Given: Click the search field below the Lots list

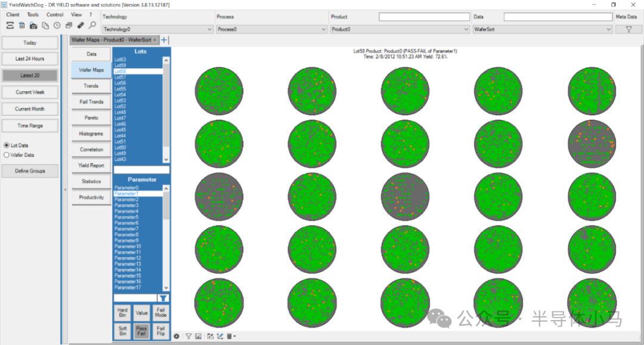Looking at the screenshot, I should tap(141, 169).
